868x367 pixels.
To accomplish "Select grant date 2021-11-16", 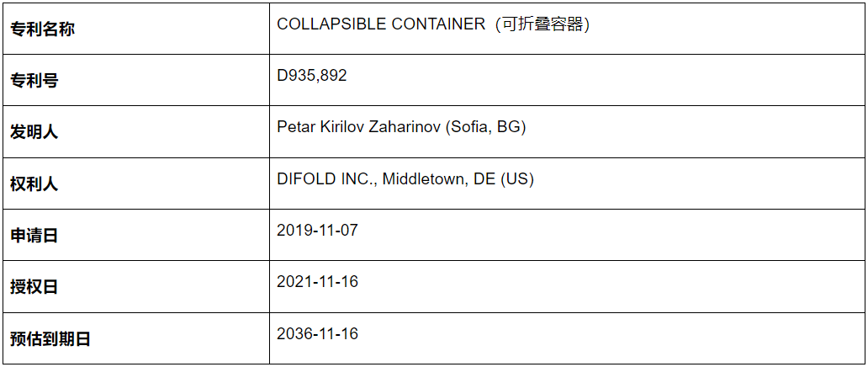I will pyautogui.click(x=317, y=282).
